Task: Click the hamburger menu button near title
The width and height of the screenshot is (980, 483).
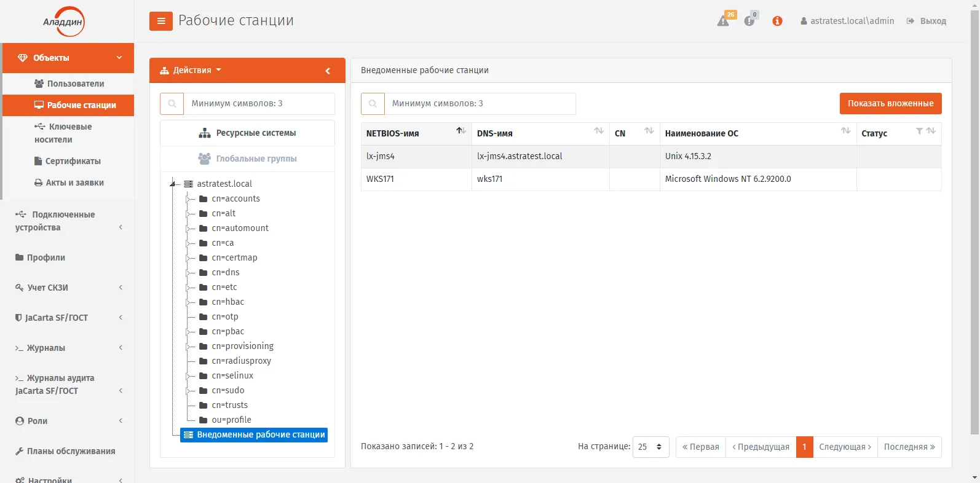Action: click(160, 21)
